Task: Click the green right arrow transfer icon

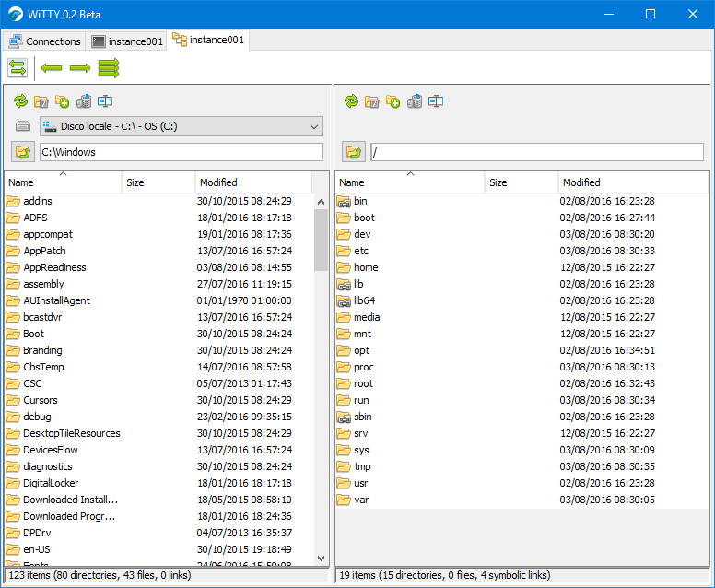Action: coord(80,68)
